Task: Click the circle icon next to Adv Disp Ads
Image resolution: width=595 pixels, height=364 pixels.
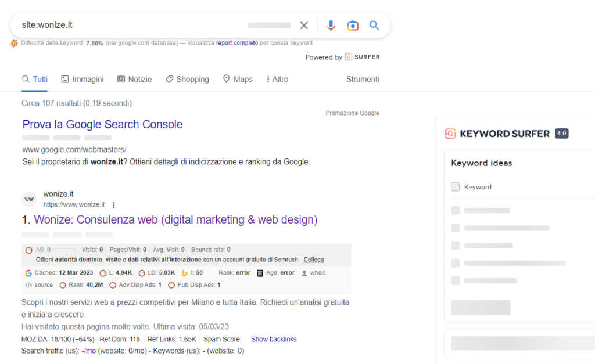Action: pyautogui.click(x=113, y=285)
